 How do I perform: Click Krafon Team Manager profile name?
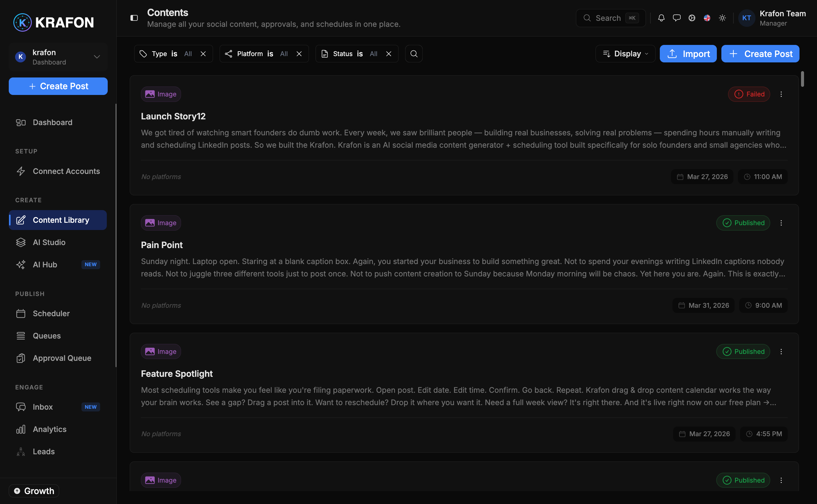[x=783, y=18]
